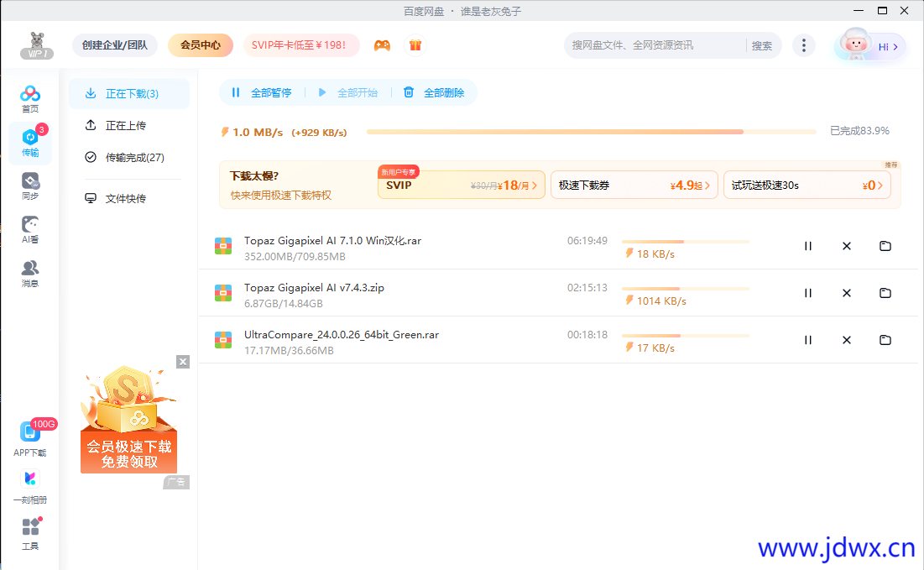Viewport: 924px width, 570px height.
Task: Click 全部删除 to delete all downloads
Action: click(434, 92)
